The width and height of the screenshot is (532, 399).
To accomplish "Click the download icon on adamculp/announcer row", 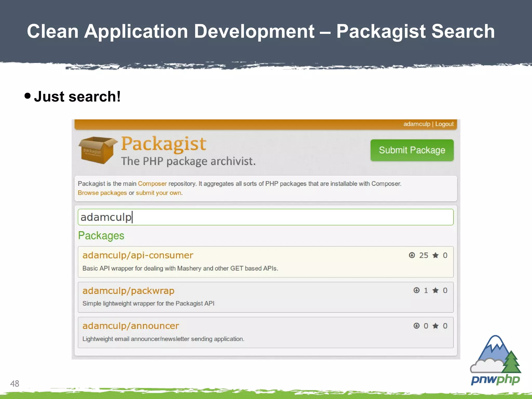I will 416,325.
